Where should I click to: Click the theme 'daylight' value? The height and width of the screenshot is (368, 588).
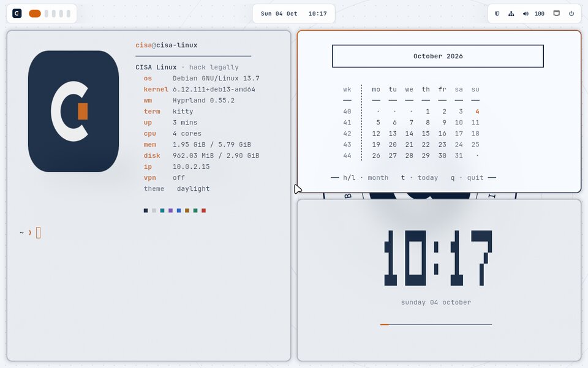click(x=193, y=188)
